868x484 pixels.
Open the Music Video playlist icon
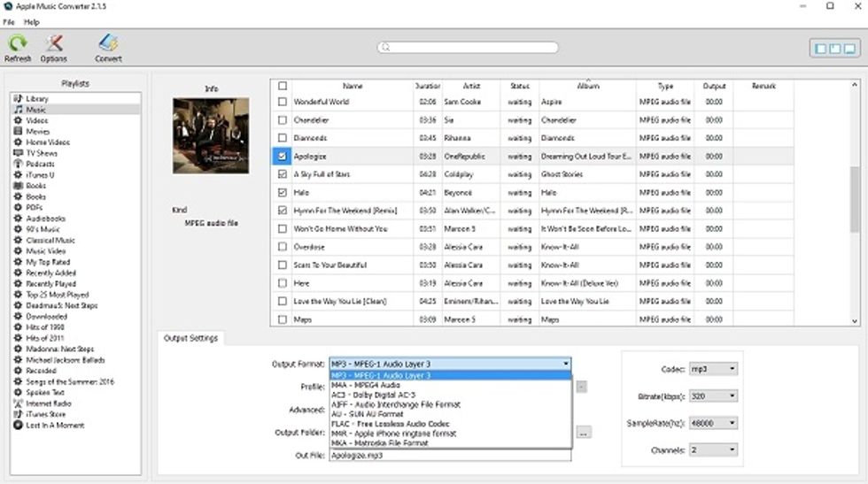[x=19, y=251]
